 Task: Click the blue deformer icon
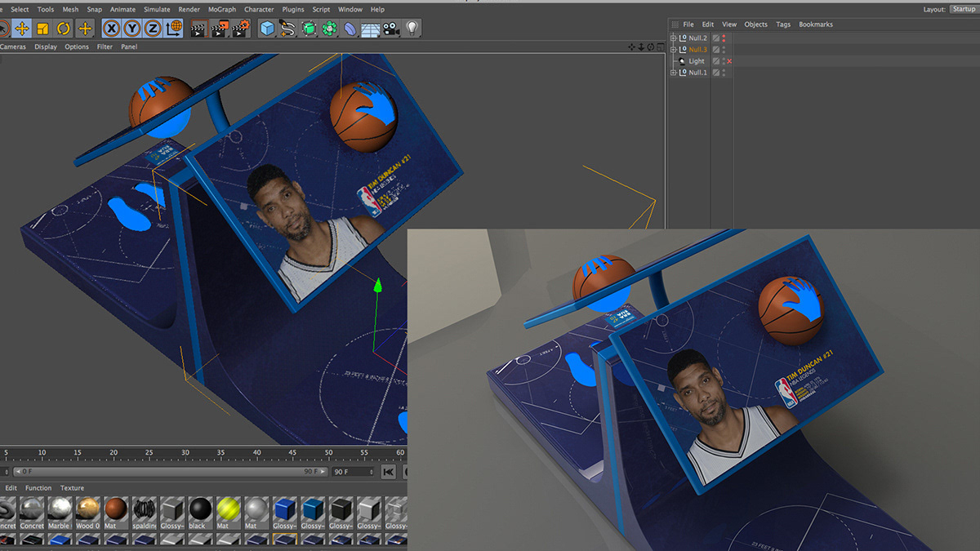(x=350, y=29)
